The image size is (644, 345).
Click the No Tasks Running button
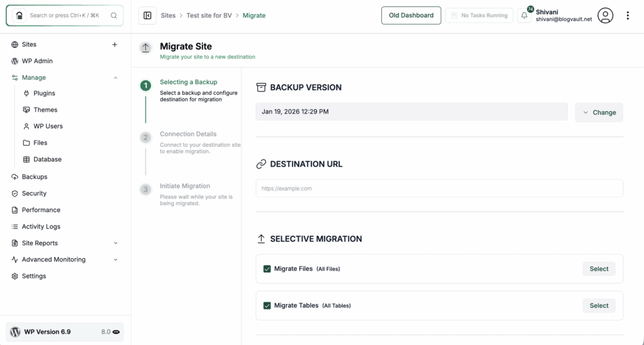click(x=479, y=16)
